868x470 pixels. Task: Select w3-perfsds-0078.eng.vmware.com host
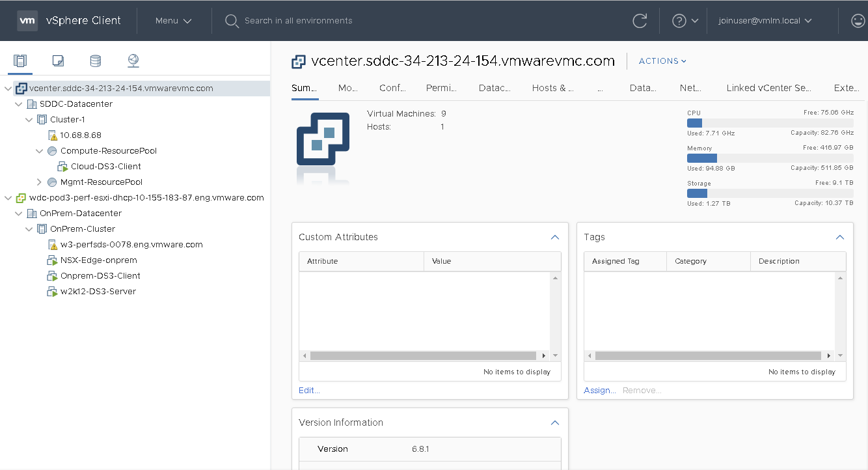pyautogui.click(x=131, y=245)
